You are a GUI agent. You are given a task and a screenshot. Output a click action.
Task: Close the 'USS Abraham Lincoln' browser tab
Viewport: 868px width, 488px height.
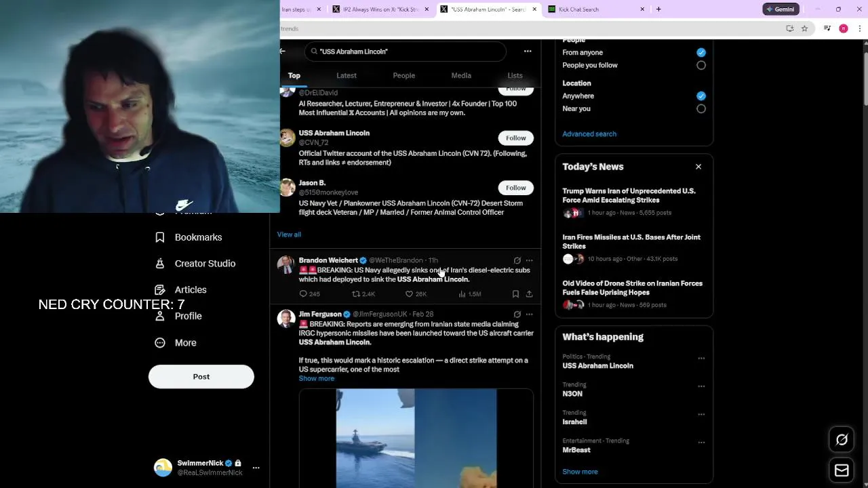coord(534,9)
